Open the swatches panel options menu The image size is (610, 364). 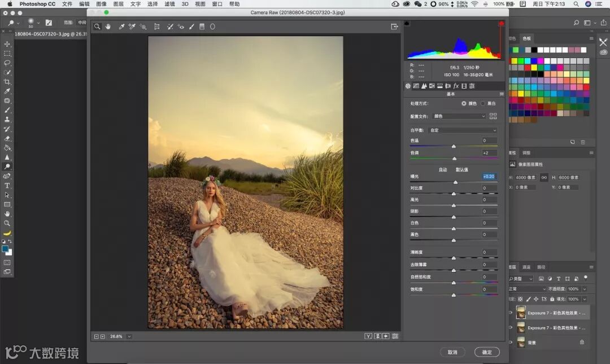point(591,38)
